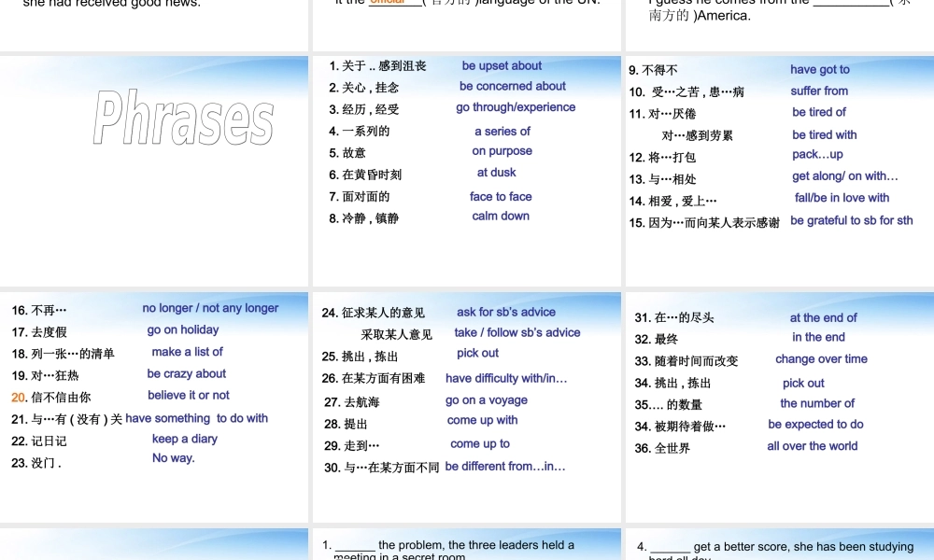Click item '15. 因为…而向某人表示感谢'
Image resolution: width=934 pixels, height=560 pixels.
click(704, 222)
